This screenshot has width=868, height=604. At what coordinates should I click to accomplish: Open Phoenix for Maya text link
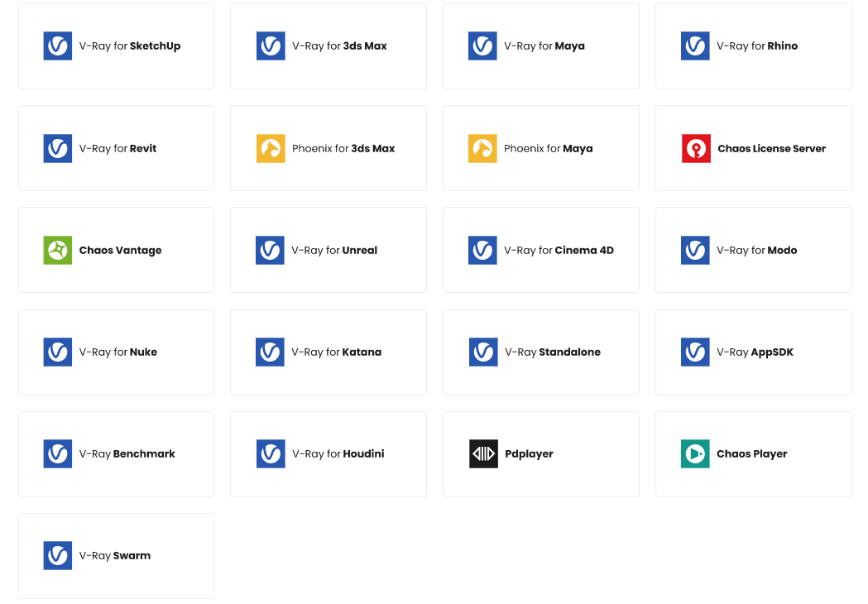click(548, 149)
